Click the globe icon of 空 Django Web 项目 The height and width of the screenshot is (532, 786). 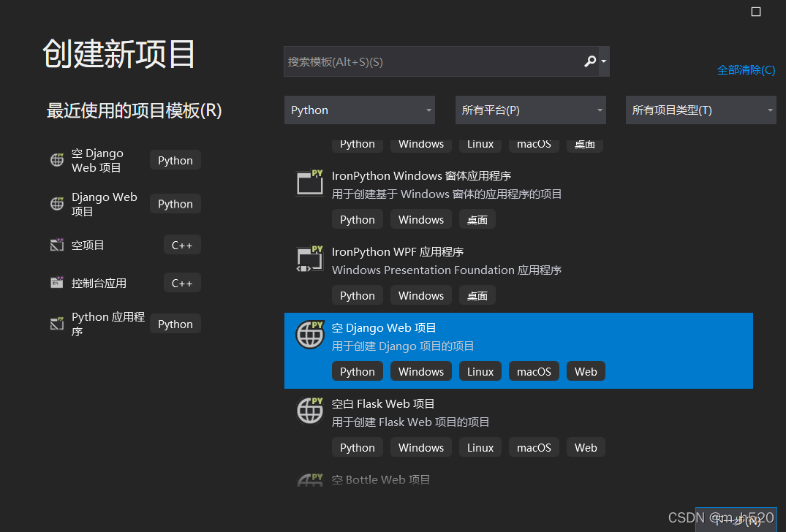pos(309,335)
